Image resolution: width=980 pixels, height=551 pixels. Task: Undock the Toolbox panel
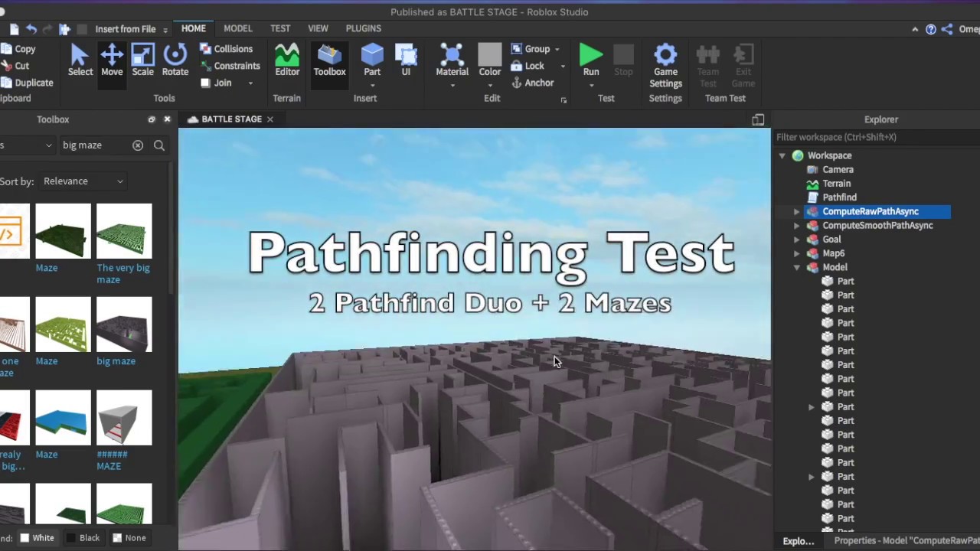pos(152,119)
